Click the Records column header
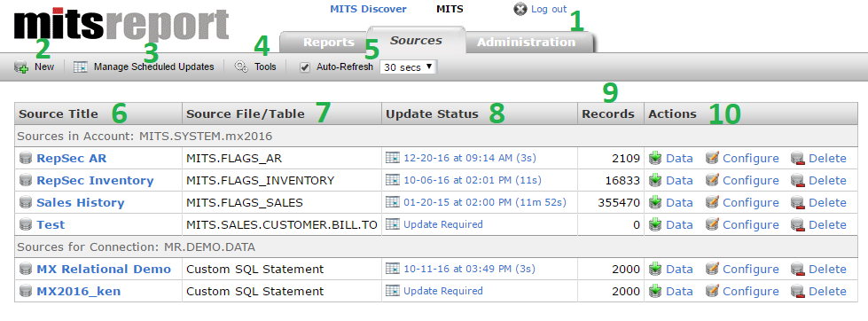Viewport: 868px width, 321px height. click(611, 114)
